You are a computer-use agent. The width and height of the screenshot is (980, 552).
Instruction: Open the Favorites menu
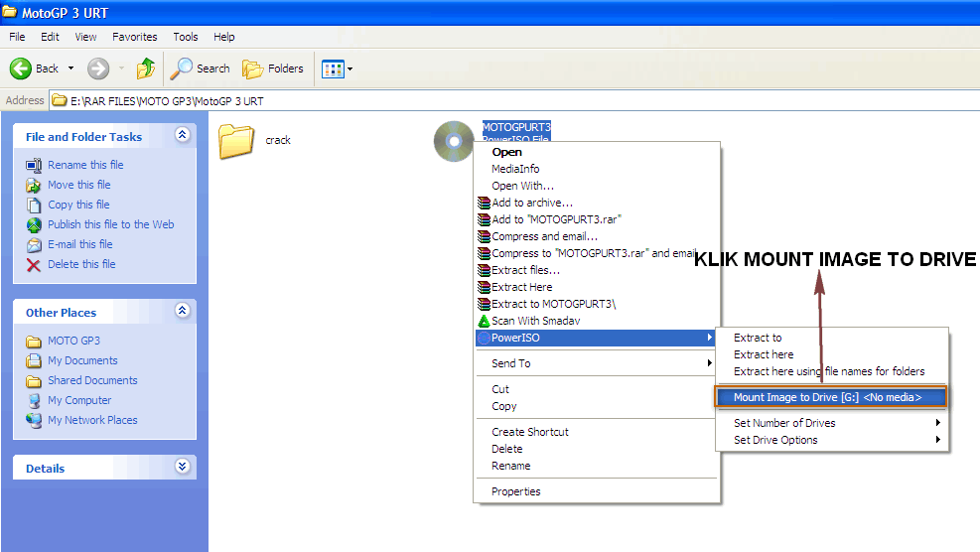(x=135, y=37)
